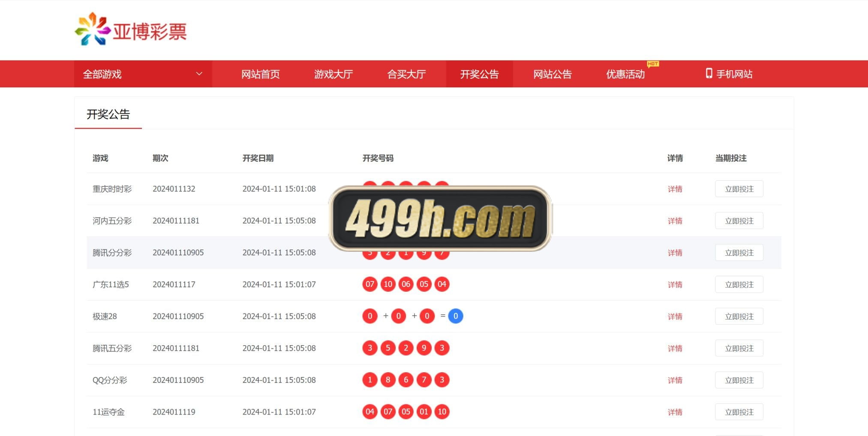Click last red ball 10 in 11运夺金 row
Image resolution: width=868 pixels, height=436 pixels.
pyautogui.click(x=442, y=412)
